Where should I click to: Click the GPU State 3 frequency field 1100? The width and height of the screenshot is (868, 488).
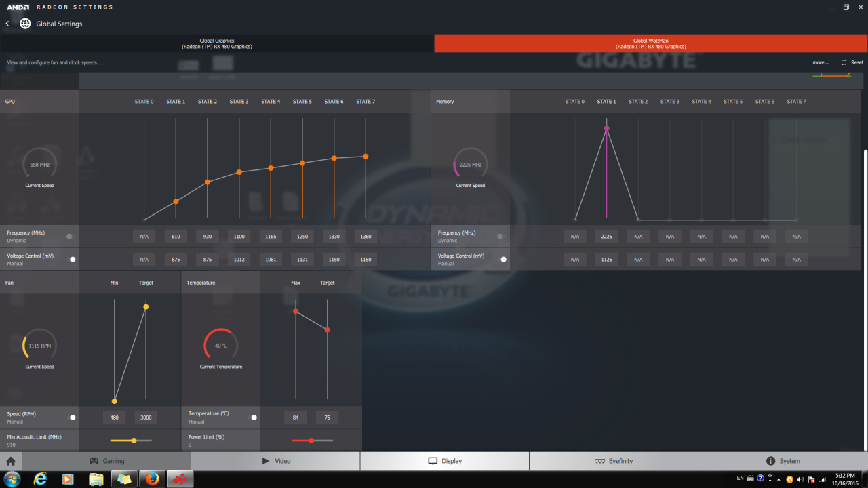[x=239, y=237]
